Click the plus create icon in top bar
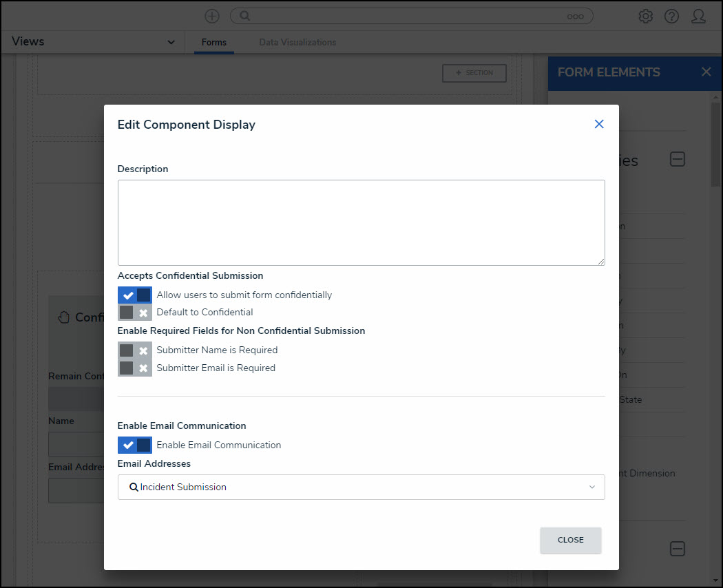 click(212, 16)
